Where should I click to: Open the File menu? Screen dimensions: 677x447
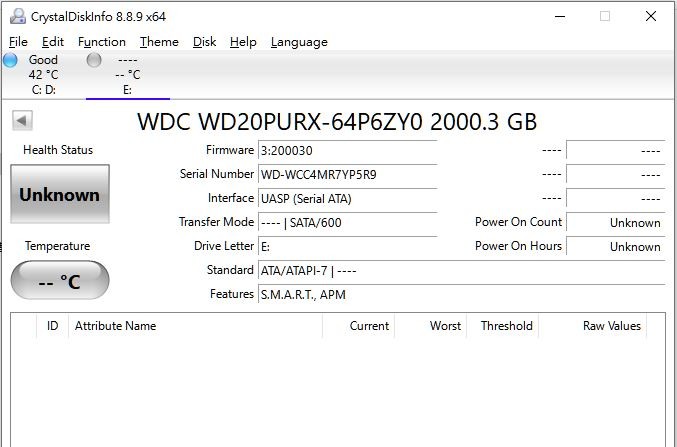tap(18, 42)
